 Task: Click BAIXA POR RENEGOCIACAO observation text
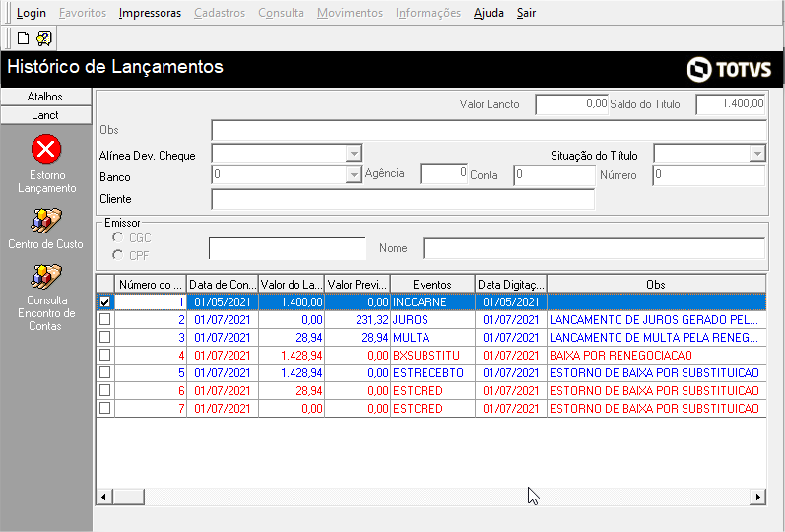pyautogui.click(x=621, y=356)
